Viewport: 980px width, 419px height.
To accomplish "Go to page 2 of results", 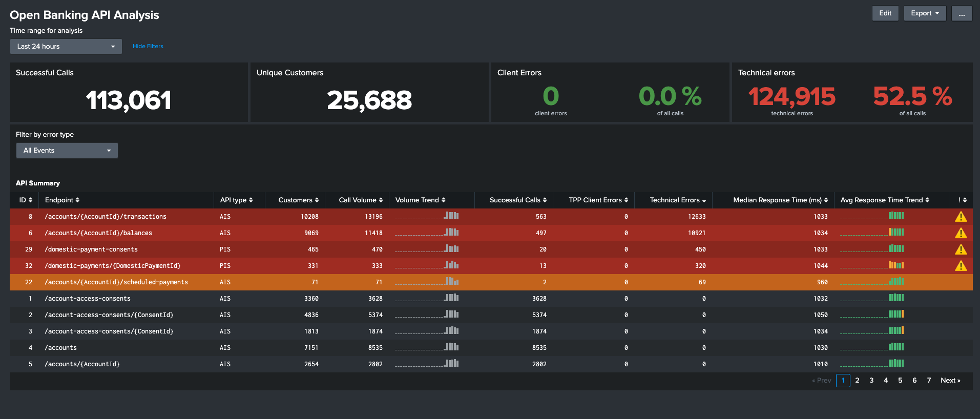I will (x=857, y=381).
